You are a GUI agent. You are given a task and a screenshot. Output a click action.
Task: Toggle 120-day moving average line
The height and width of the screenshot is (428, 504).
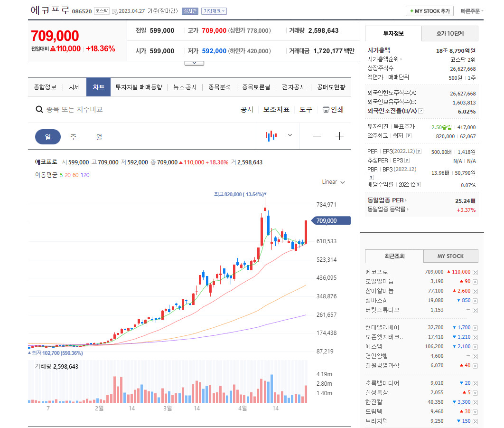click(85, 175)
